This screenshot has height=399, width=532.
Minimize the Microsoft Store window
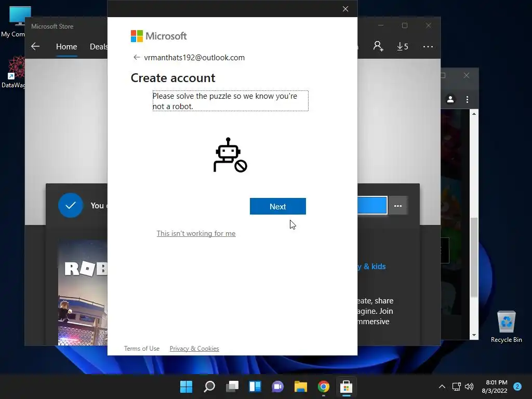click(x=381, y=25)
